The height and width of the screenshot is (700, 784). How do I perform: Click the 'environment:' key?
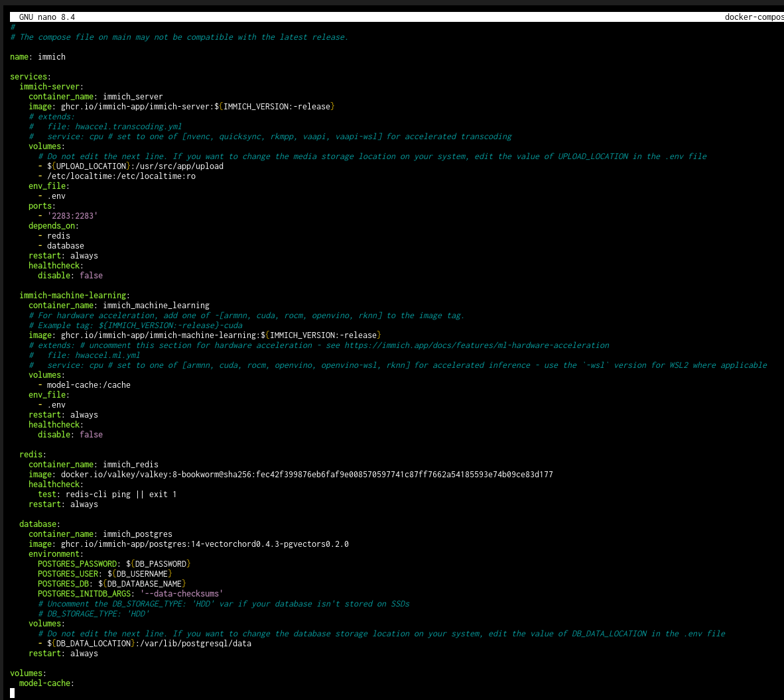point(56,554)
